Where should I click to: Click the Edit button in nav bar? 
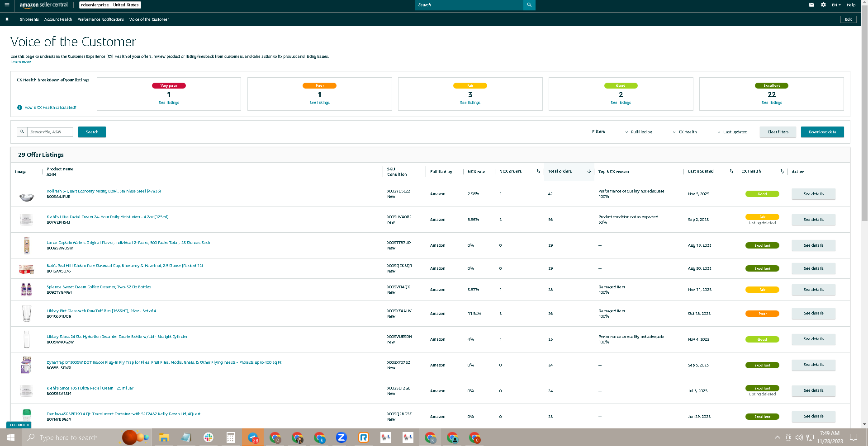point(848,19)
